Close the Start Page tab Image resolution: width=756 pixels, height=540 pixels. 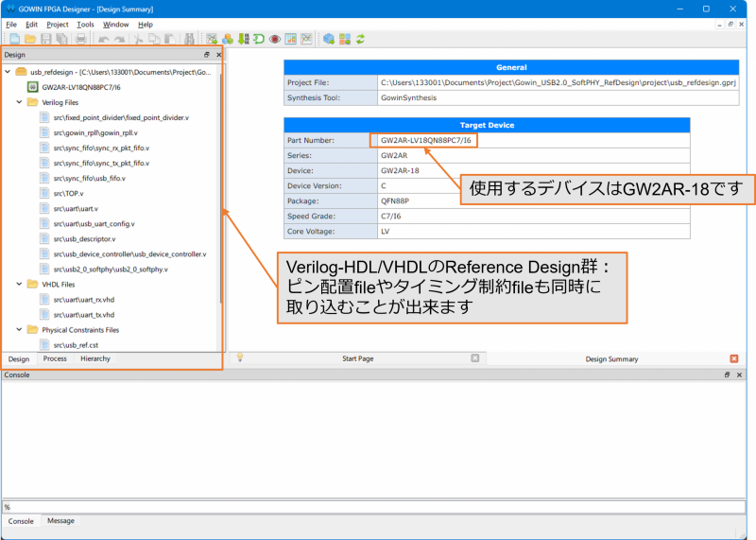pyautogui.click(x=475, y=357)
